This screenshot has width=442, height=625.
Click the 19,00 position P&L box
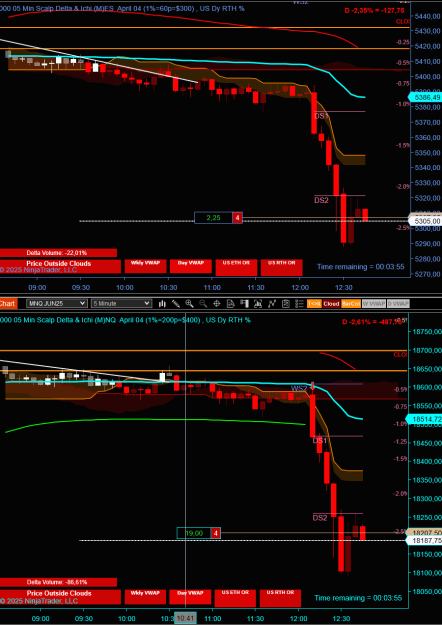tap(193, 533)
